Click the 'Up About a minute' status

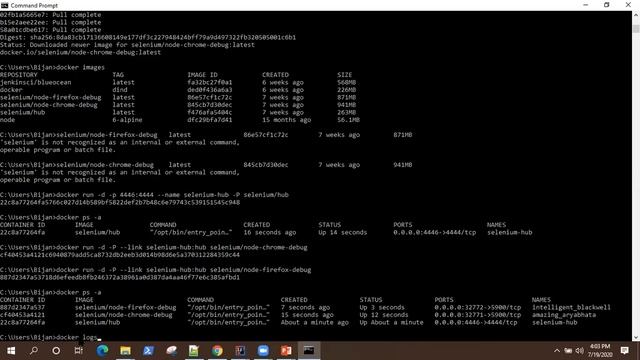point(391,322)
